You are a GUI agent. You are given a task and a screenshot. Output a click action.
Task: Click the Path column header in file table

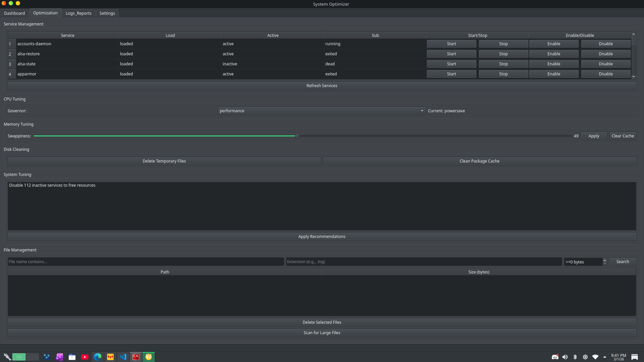coord(165,272)
